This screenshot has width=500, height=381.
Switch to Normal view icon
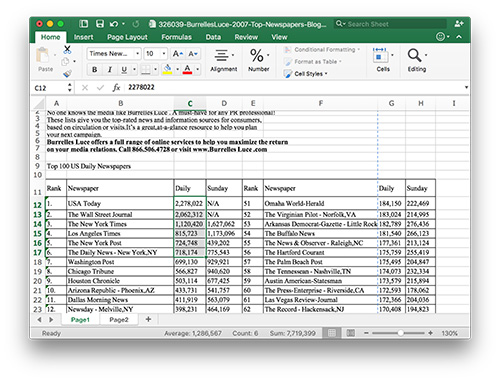[x=332, y=333]
